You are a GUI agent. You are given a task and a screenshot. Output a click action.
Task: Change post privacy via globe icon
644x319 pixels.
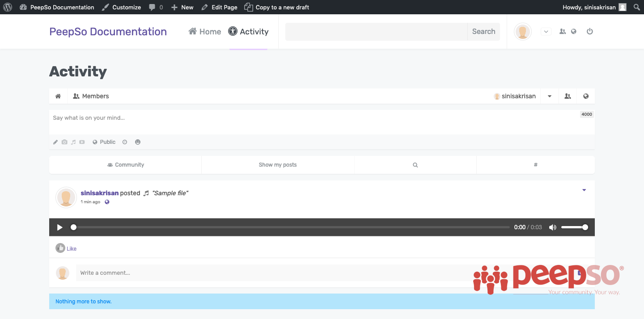tap(107, 202)
